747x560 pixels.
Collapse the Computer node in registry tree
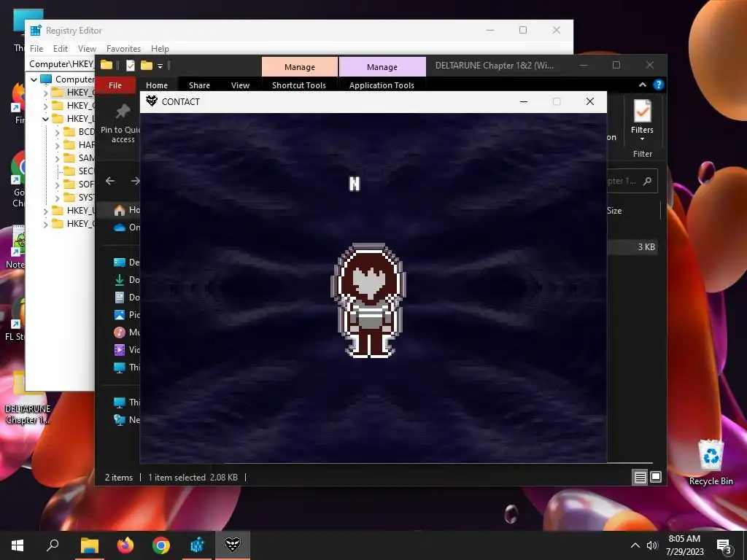pos(34,79)
